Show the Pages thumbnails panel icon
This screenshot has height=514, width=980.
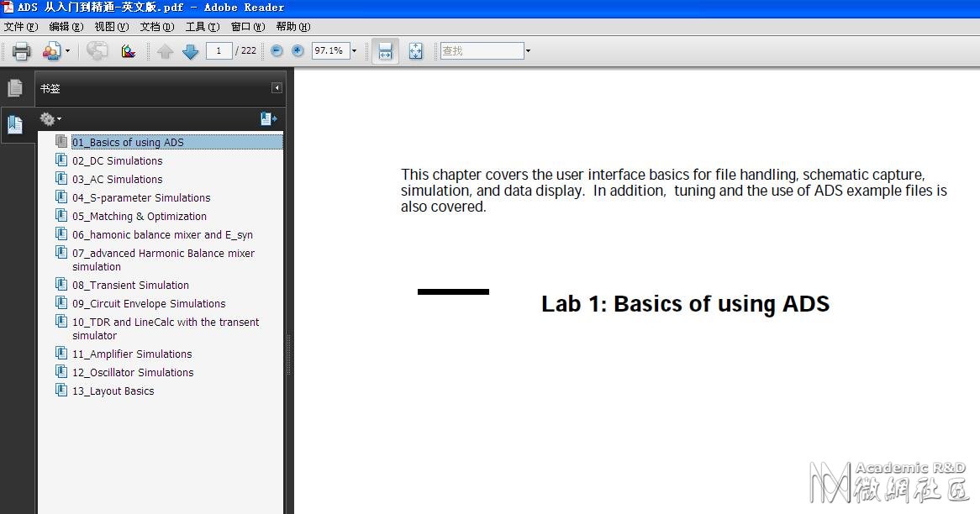[x=15, y=88]
